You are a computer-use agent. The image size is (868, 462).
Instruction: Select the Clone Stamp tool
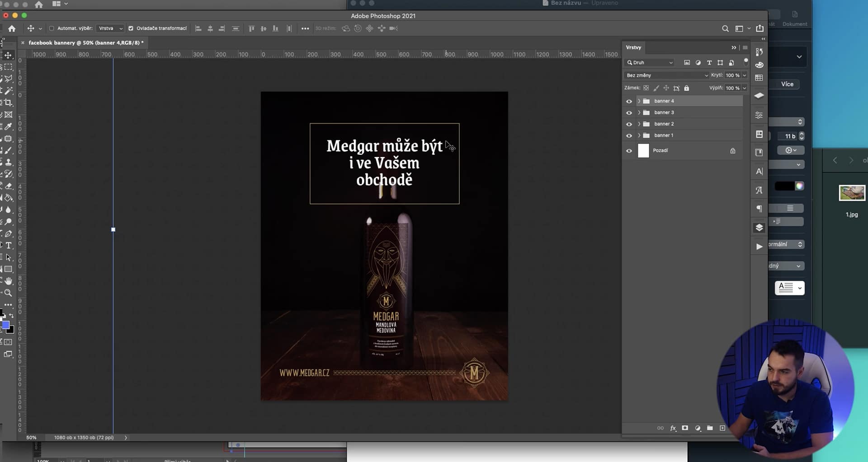coord(8,162)
